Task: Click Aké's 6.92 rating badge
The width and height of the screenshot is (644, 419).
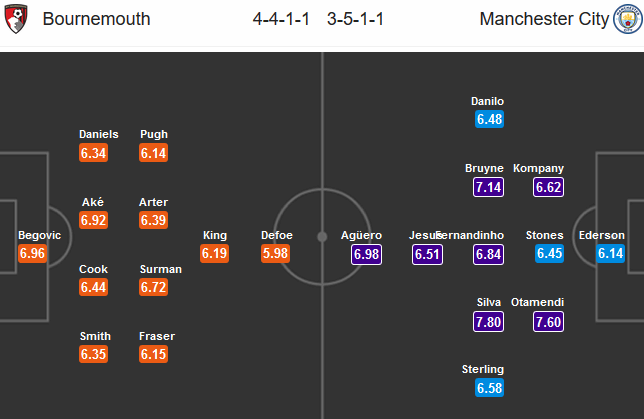Action: pyautogui.click(x=93, y=220)
